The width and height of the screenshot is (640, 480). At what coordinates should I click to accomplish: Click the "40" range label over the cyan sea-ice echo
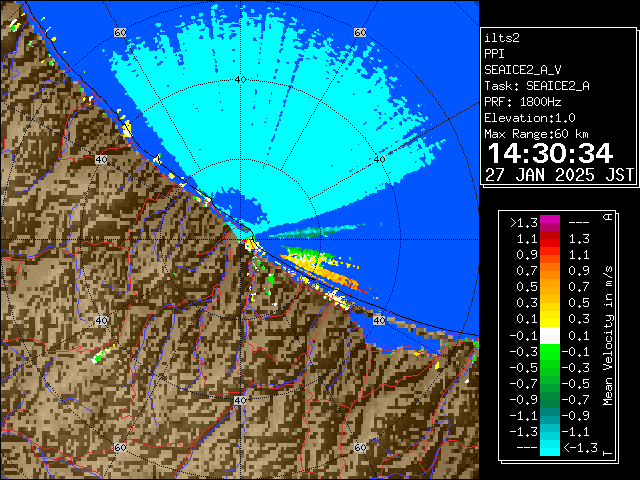tap(240, 80)
